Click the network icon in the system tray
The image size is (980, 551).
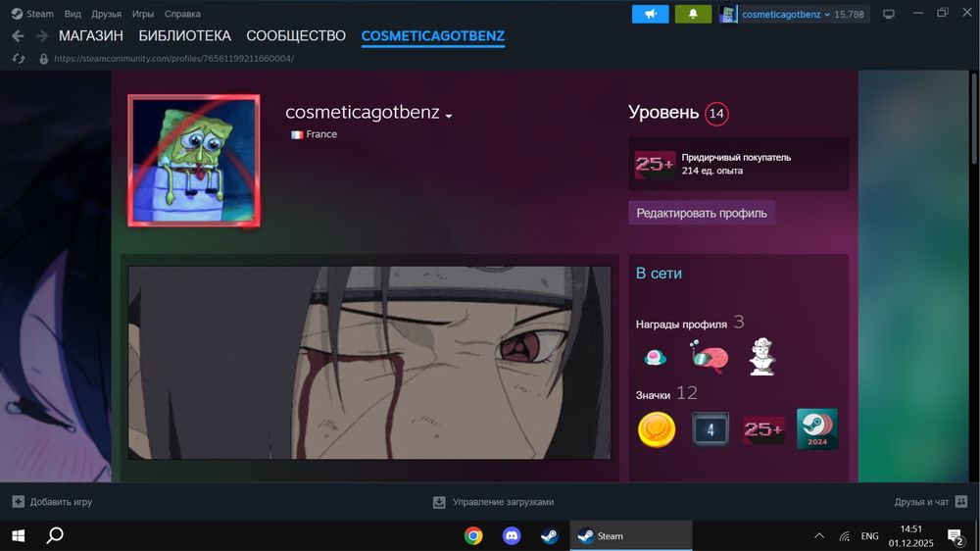click(845, 536)
